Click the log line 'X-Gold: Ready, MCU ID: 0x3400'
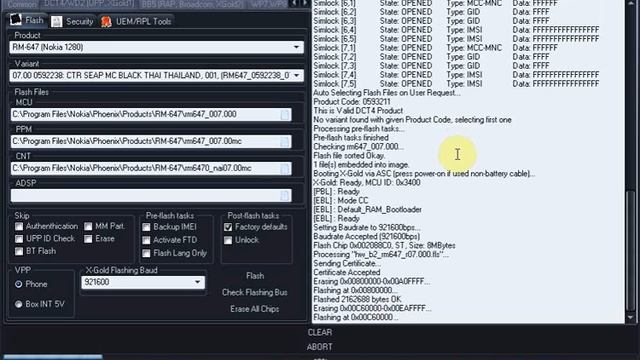640x360 pixels. pyautogui.click(x=367, y=182)
